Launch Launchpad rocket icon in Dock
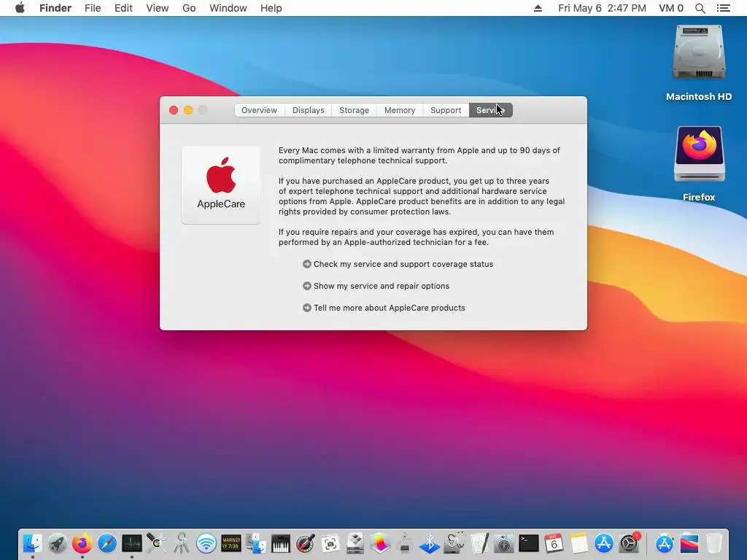 [x=58, y=543]
